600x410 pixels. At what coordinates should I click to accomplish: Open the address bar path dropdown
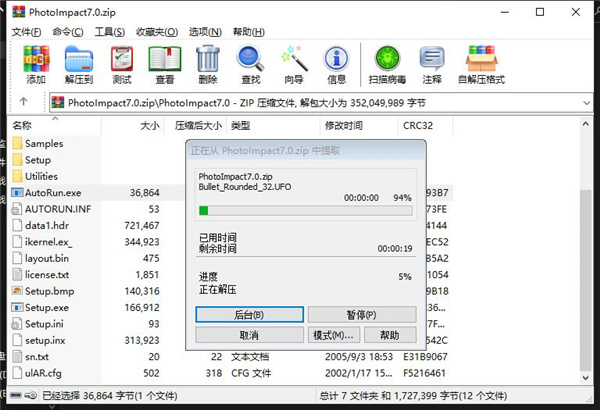click(586, 103)
